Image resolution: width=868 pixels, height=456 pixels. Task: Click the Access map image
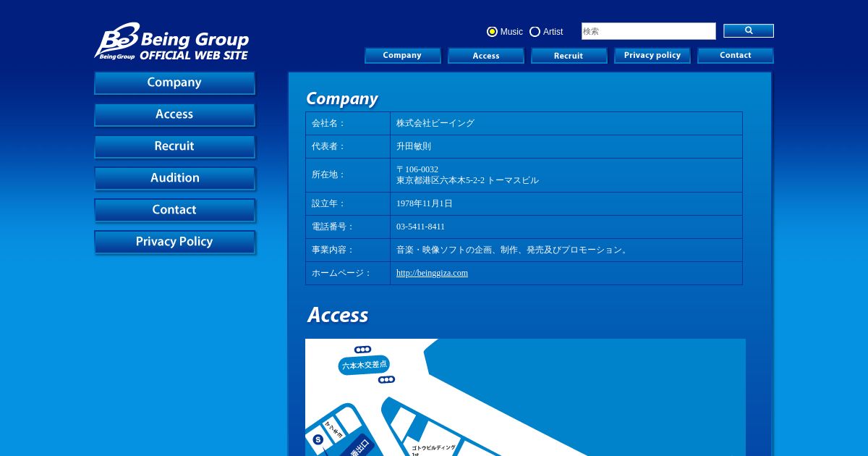[x=525, y=397]
